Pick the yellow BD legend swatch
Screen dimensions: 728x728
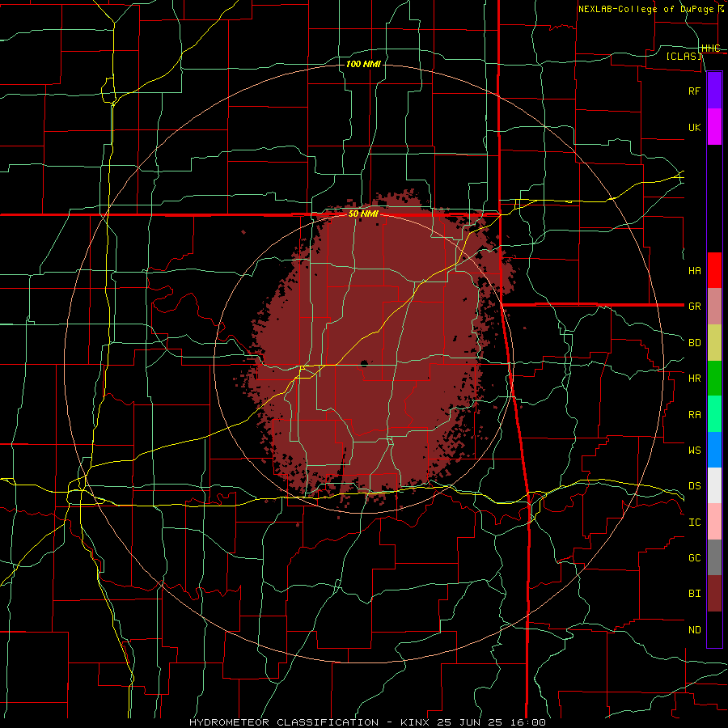tap(714, 343)
